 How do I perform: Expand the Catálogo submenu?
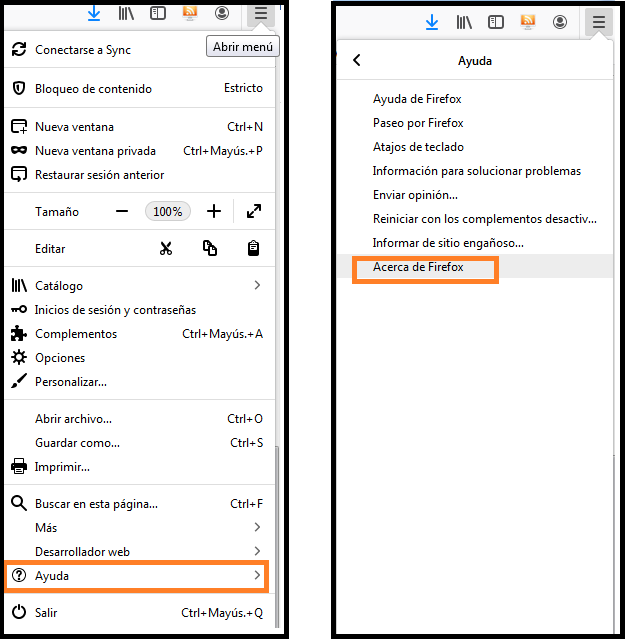(138, 286)
